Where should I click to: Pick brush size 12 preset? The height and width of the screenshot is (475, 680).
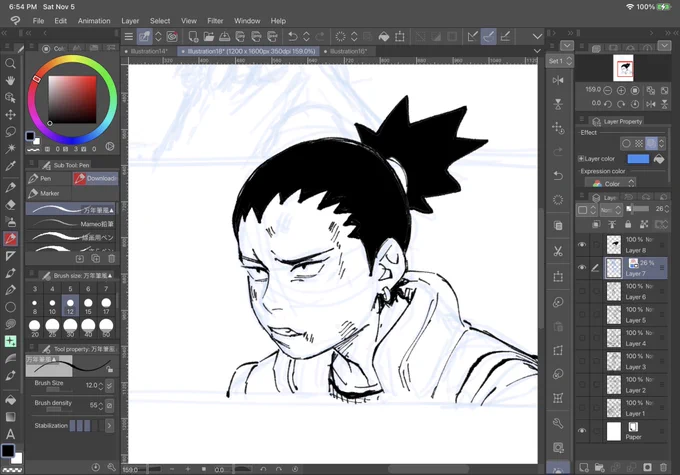(70, 306)
